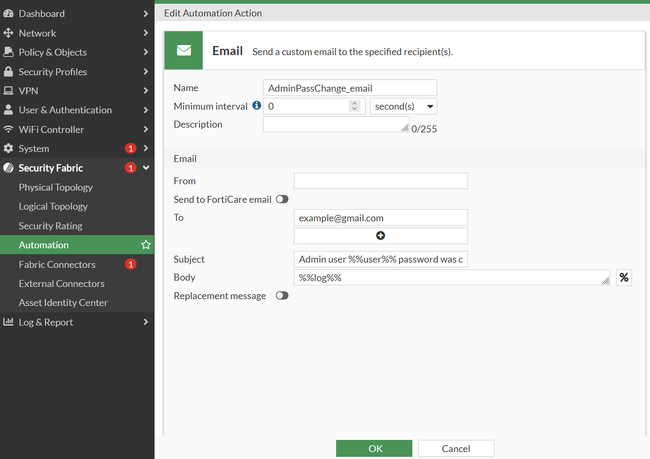Click the Security Profiles lock icon

[x=9, y=72]
